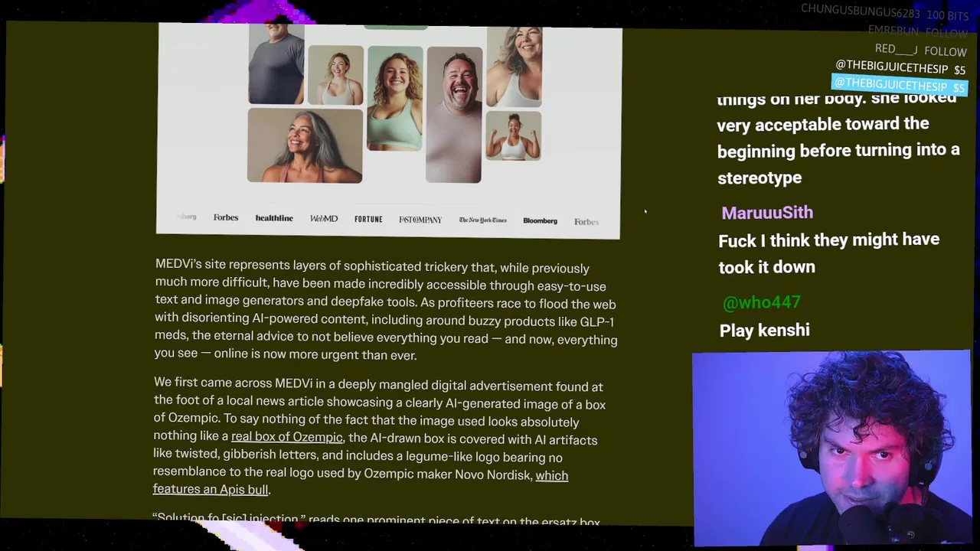
Task: Open photo of gray-haired smiling woman
Action: [x=305, y=145]
